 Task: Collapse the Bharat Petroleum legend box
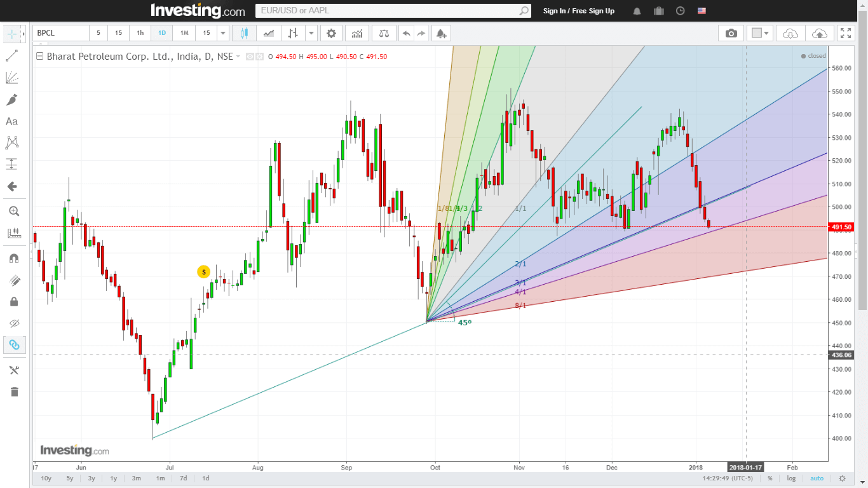tap(40, 56)
